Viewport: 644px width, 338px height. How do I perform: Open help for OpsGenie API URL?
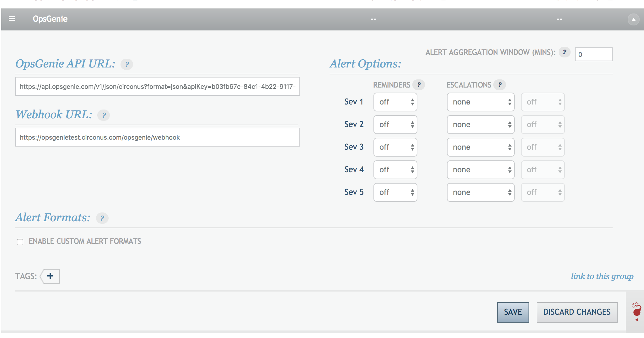127,64
